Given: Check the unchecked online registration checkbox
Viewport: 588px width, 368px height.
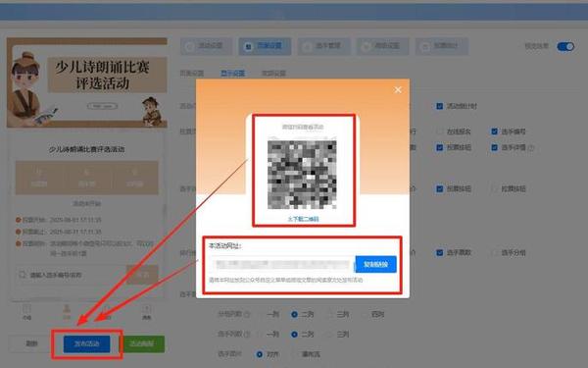Looking at the screenshot, I should pyautogui.click(x=440, y=131).
